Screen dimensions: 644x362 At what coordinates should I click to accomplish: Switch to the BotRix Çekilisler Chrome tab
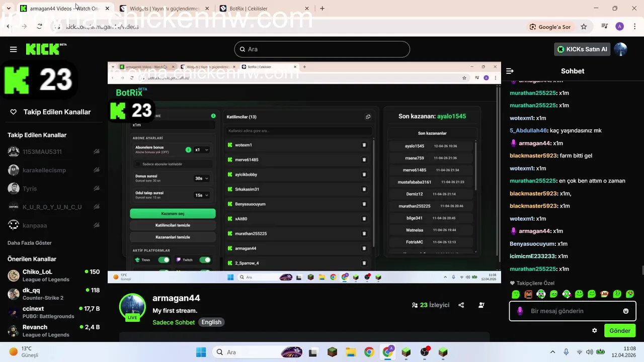tap(264, 8)
